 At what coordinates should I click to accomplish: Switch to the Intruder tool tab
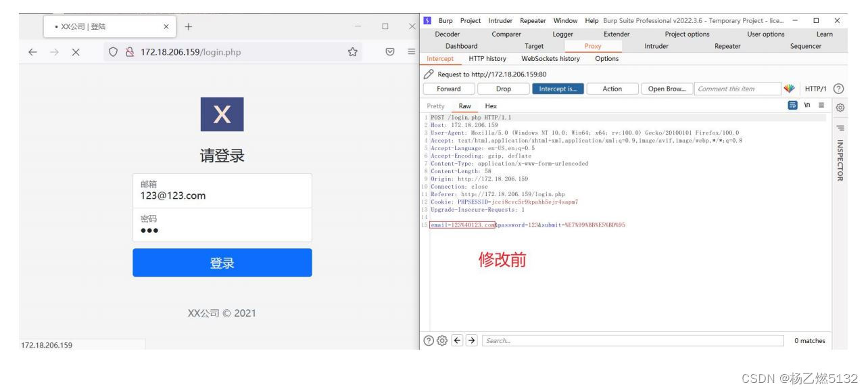(x=656, y=46)
